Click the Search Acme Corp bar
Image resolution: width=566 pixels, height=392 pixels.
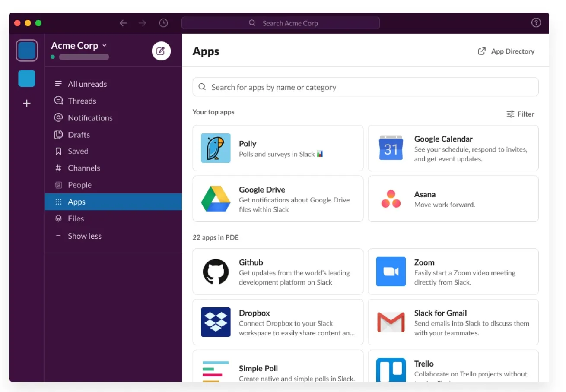pyautogui.click(x=280, y=23)
